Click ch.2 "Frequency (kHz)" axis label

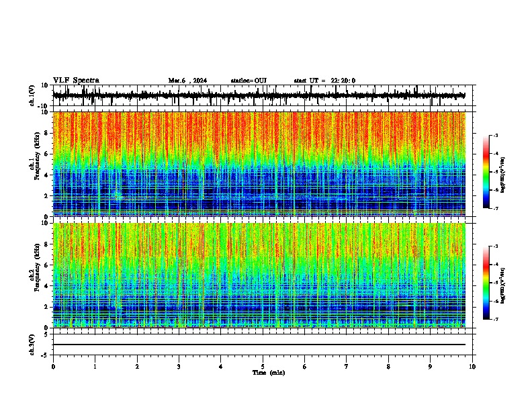click(38, 267)
